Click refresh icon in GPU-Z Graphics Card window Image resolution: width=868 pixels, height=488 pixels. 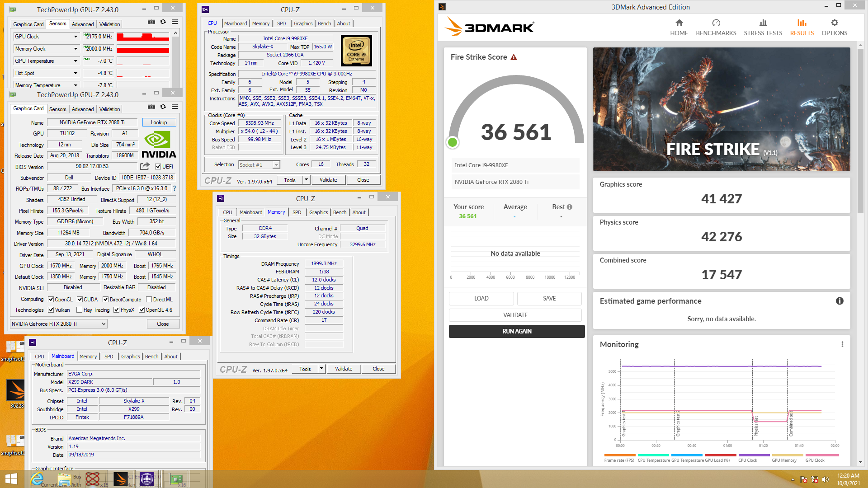point(163,107)
